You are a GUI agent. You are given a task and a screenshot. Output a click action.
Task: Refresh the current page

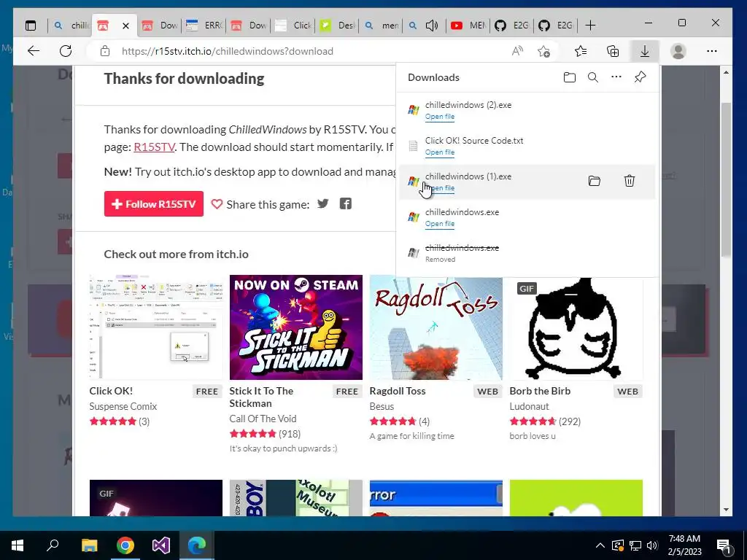[66, 51]
